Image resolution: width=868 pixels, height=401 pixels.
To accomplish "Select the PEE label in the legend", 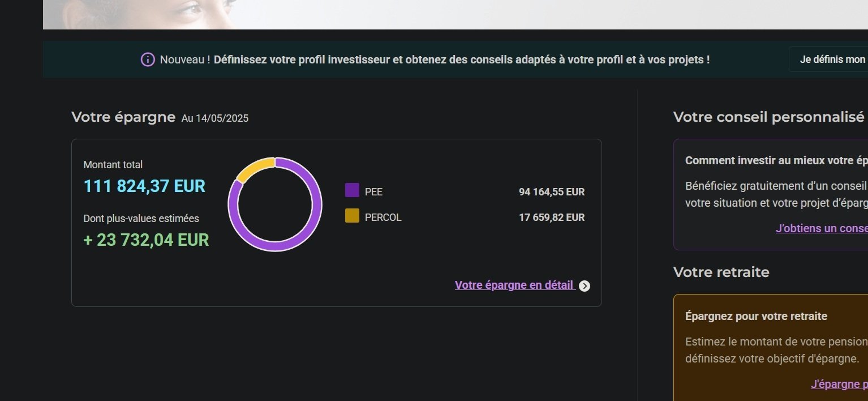I will coord(373,192).
